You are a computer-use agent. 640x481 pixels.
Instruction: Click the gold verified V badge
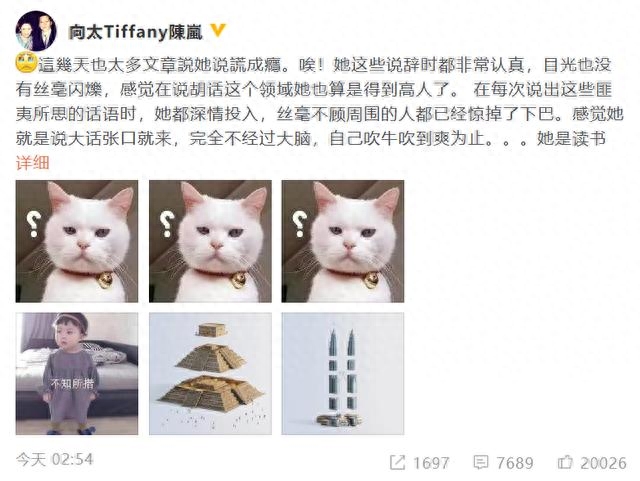(x=218, y=31)
